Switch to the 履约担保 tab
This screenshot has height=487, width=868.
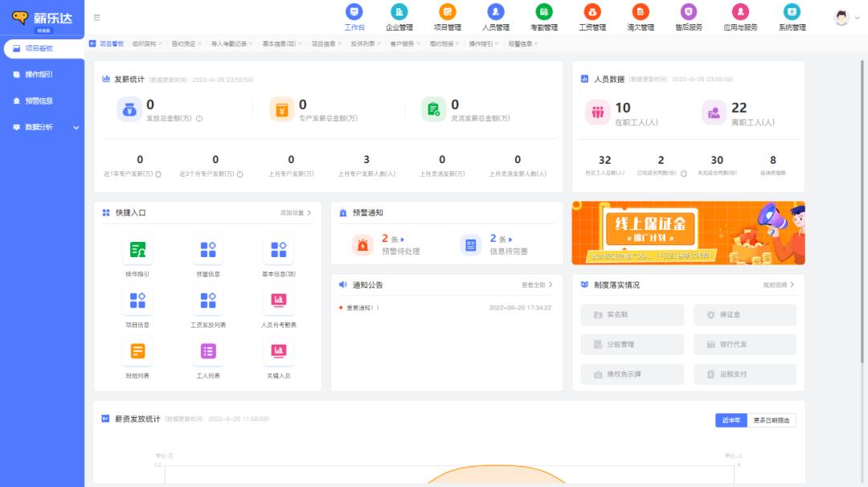coord(441,43)
